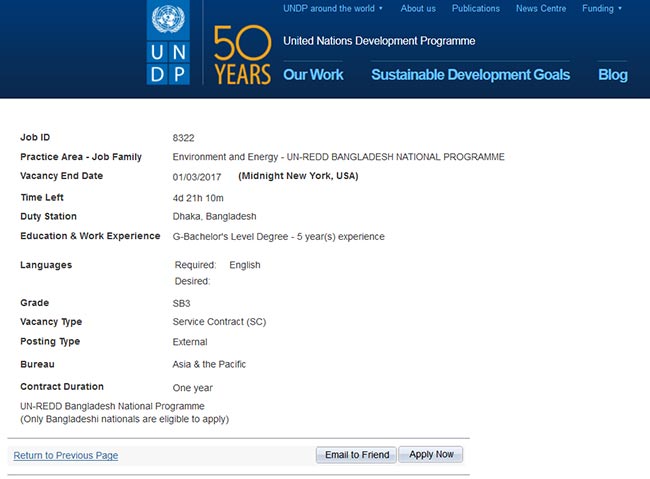Click the Contract Duration label
This screenshot has height=479, width=650.
62,387
